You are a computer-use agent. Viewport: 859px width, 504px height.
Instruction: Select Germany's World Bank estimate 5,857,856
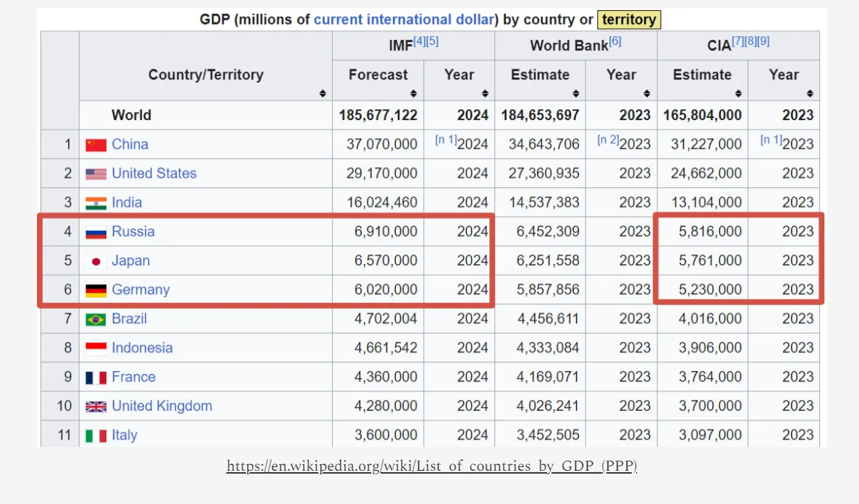point(548,289)
